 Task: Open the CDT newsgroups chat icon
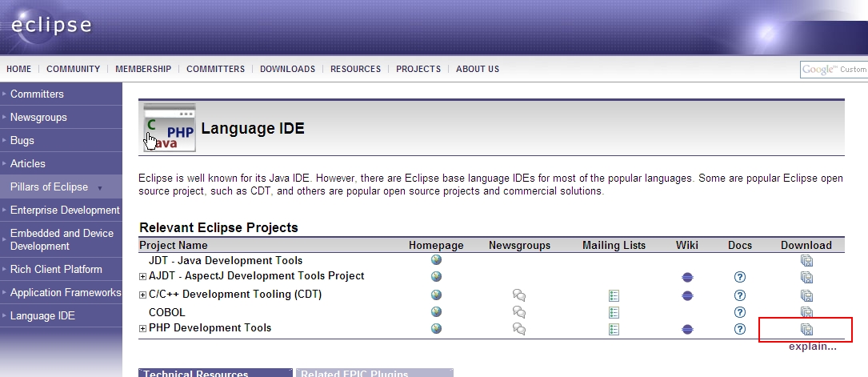tap(519, 295)
